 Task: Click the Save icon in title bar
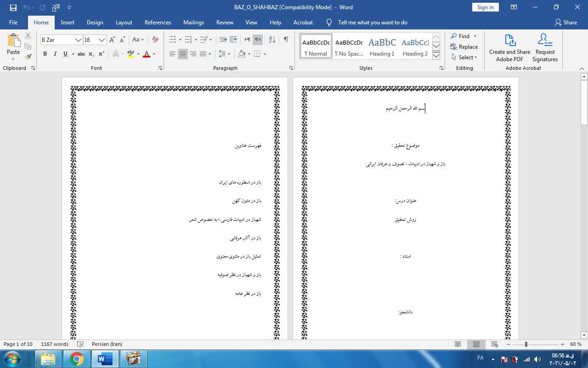pyautogui.click(x=13, y=7)
